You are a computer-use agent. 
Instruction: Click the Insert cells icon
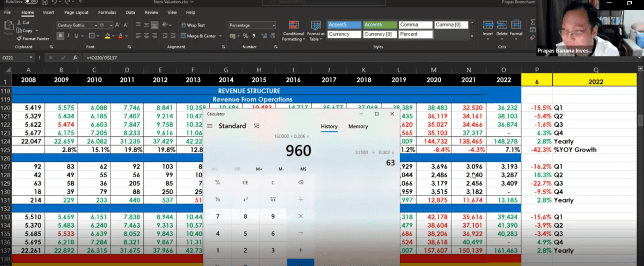pos(488,25)
